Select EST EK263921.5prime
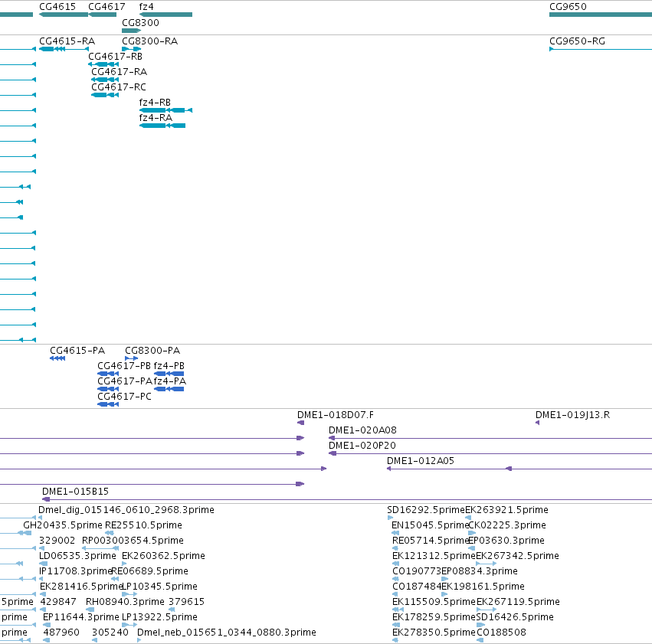 tap(507, 510)
